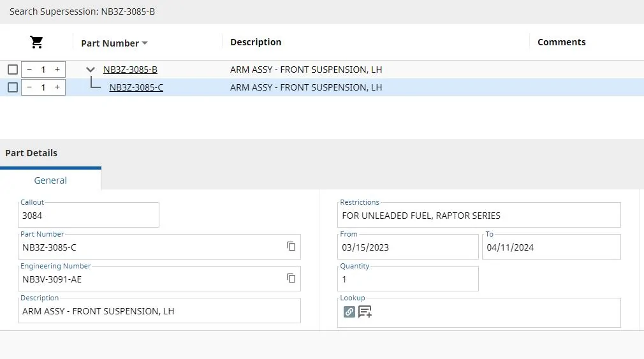Click quantity value in NB3Z-3085-B row
The width and height of the screenshot is (644, 359).
coord(43,70)
